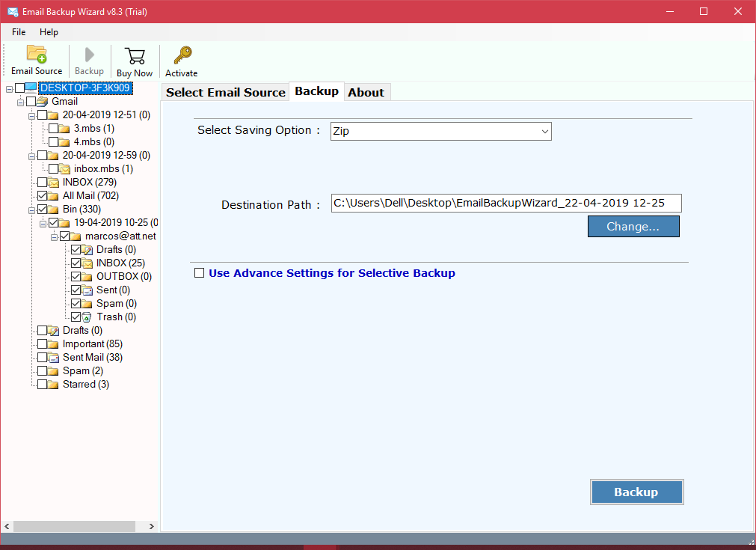Click the 4.mbs (0) folder icon
The image size is (756, 550).
click(64, 142)
